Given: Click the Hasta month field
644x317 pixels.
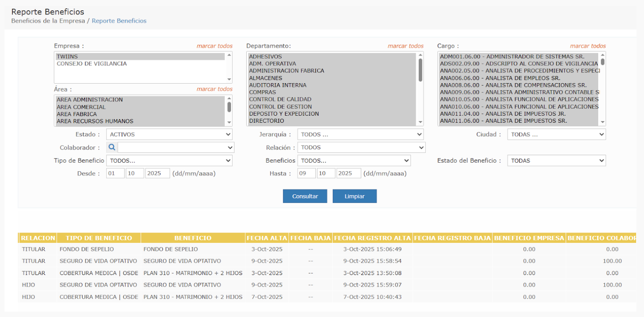Looking at the screenshot, I should 326,173.
